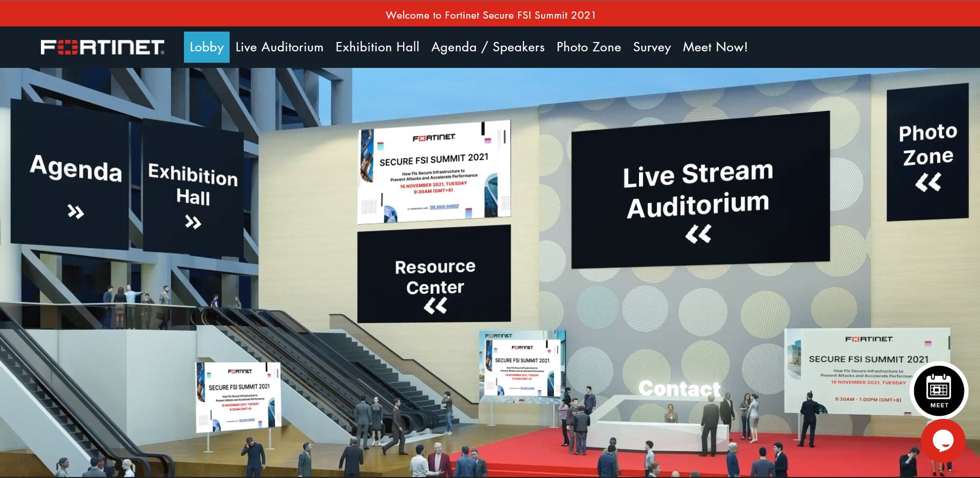The width and height of the screenshot is (980, 478).
Task: Open the Survey menu item
Action: (652, 47)
